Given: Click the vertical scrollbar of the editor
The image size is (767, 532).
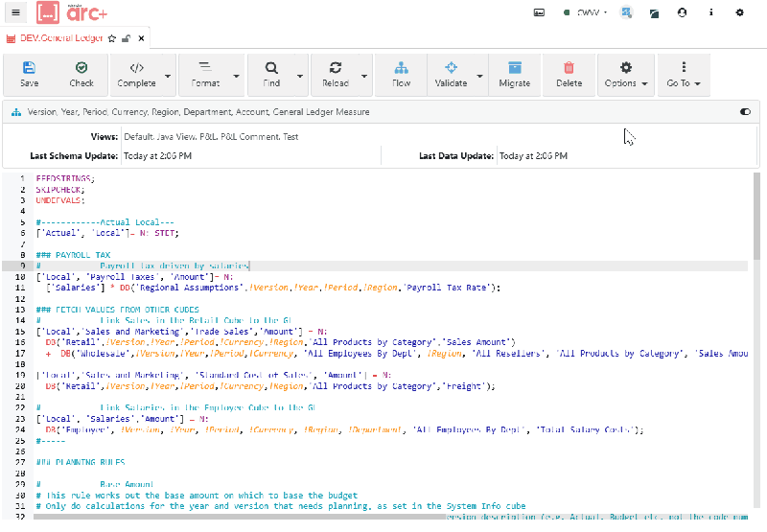Looking at the screenshot, I should point(756,217).
